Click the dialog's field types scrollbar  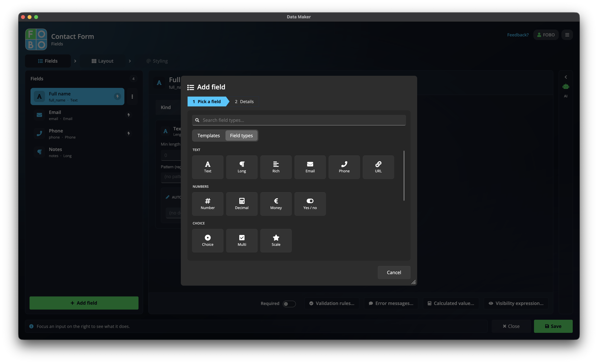(404, 176)
